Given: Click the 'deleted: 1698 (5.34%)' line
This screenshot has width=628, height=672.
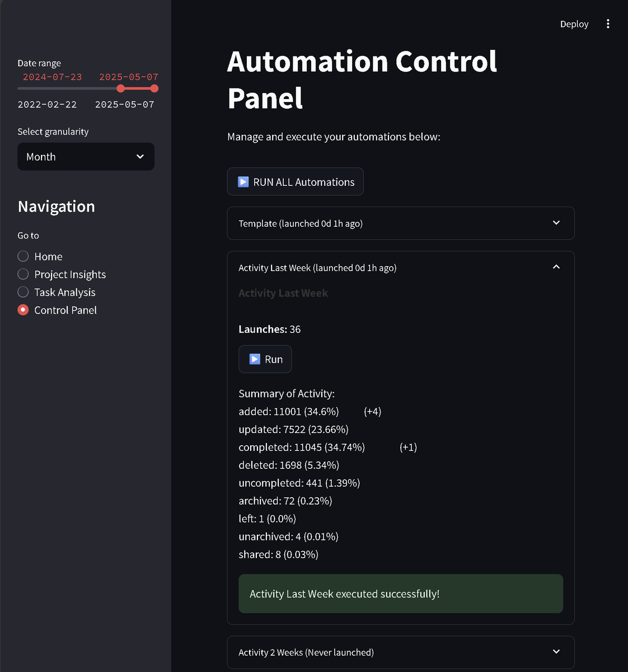Looking at the screenshot, I should pyautogui.click(x=289, y=465).
